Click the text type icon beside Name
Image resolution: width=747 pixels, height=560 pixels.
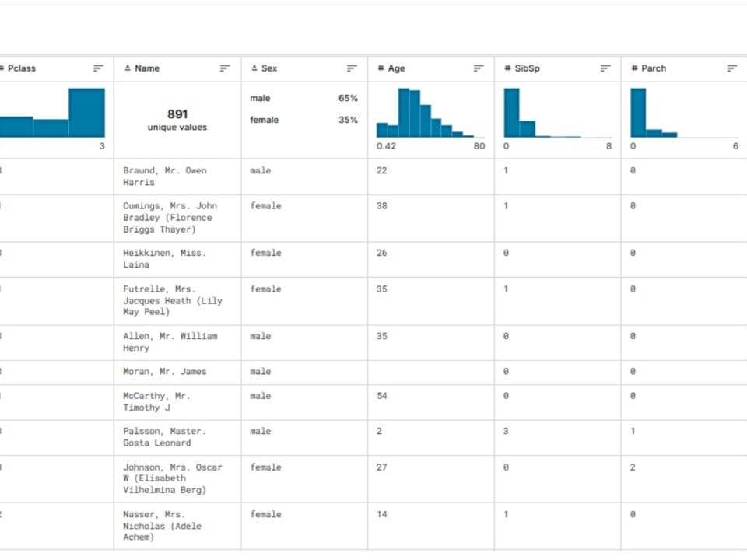tap(128, 68)
